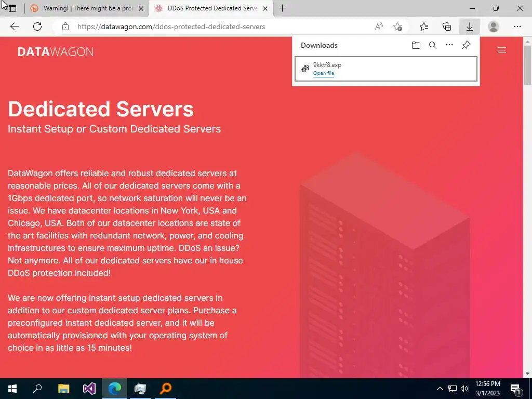Click the DATAWAGON logo
This screenshot has width=532, height=399.
point(55,51)
